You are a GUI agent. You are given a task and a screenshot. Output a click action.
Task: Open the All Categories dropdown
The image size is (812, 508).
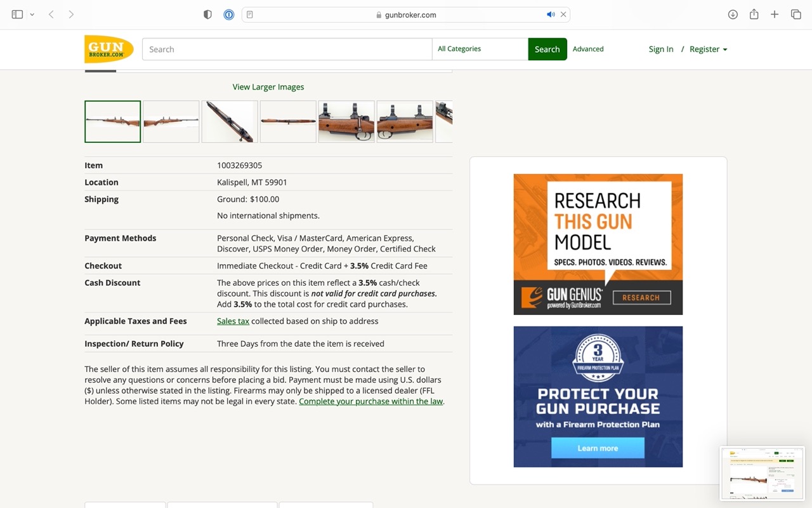click(480, 49)
